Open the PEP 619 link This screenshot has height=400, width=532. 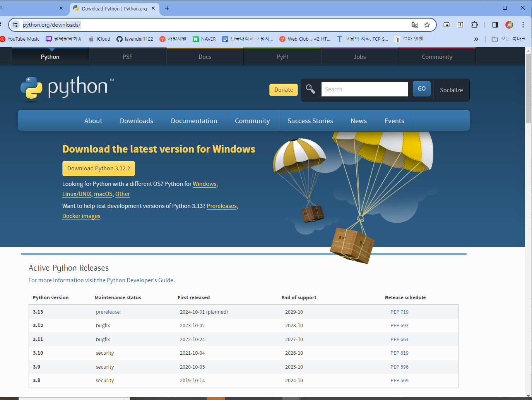pos(399,353)
